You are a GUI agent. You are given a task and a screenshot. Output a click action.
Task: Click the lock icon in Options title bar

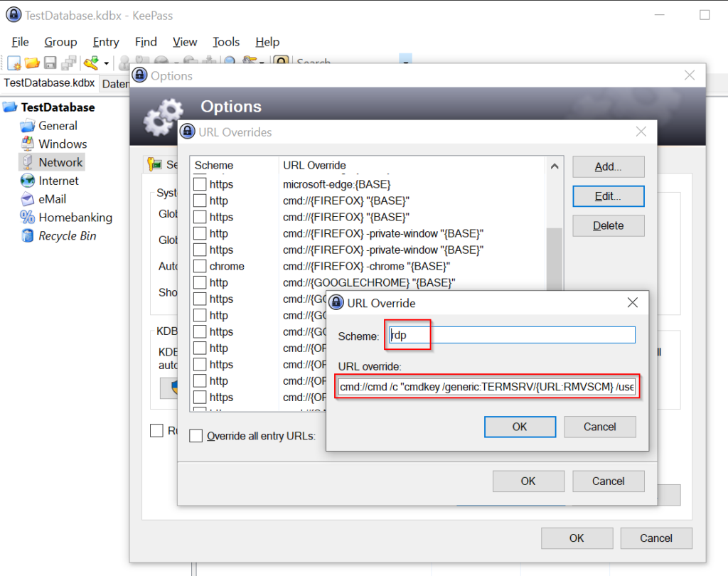tap(140, 75)
